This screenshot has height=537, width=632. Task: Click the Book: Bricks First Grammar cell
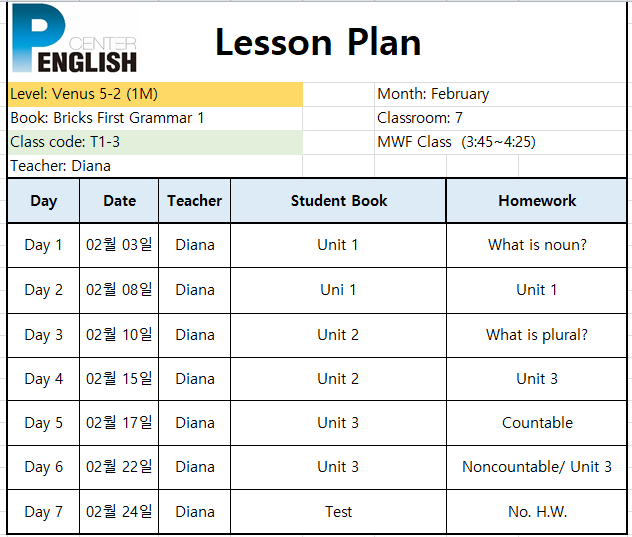point(155,119)
